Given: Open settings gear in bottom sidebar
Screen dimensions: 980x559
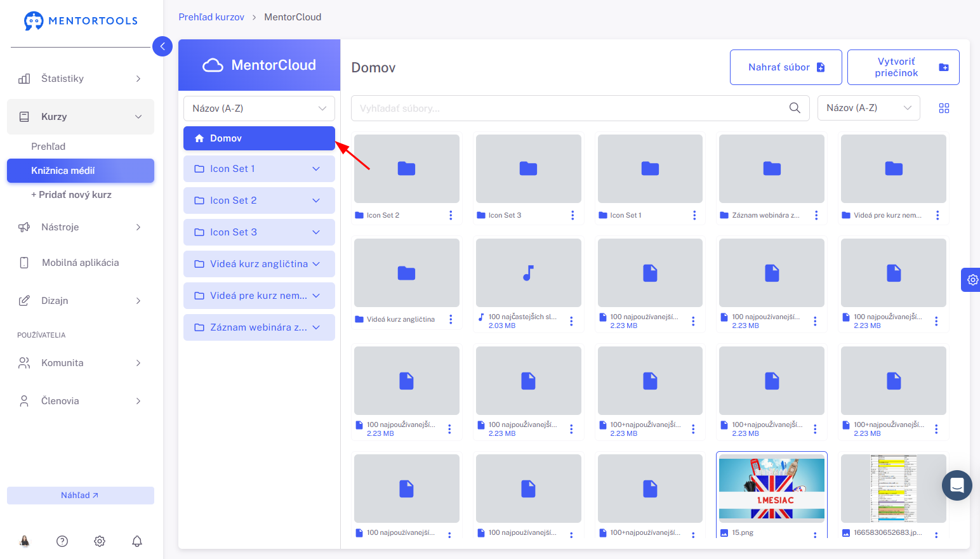Looking at the screenshot, I should pyautogui.click(x=100, y=541).
